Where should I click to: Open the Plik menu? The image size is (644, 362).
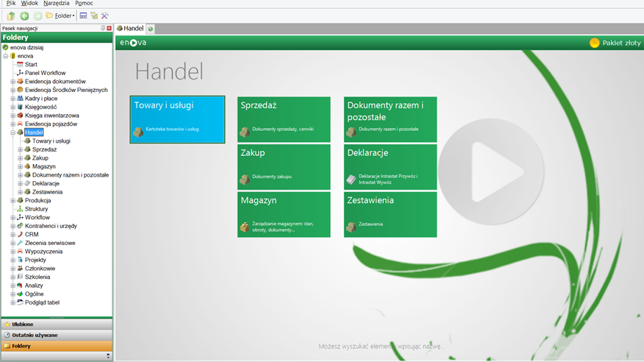point(11,3)
